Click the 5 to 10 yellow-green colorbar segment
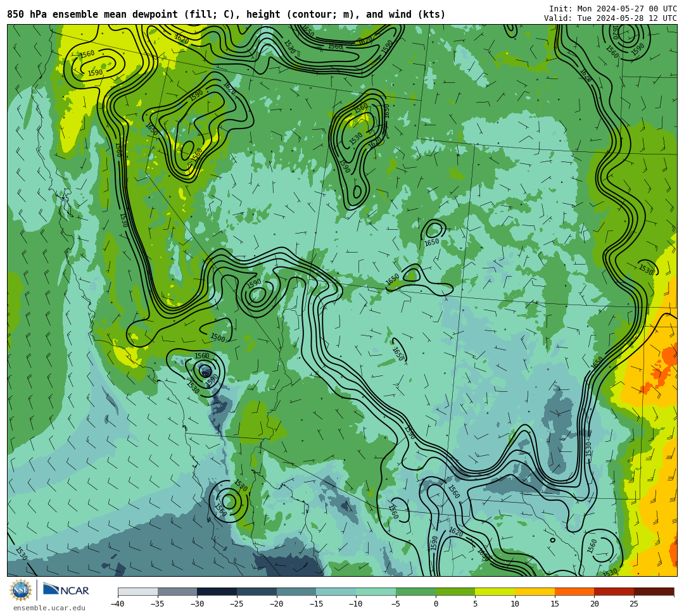The image size is (684, 616). click(x=495, y=591)
